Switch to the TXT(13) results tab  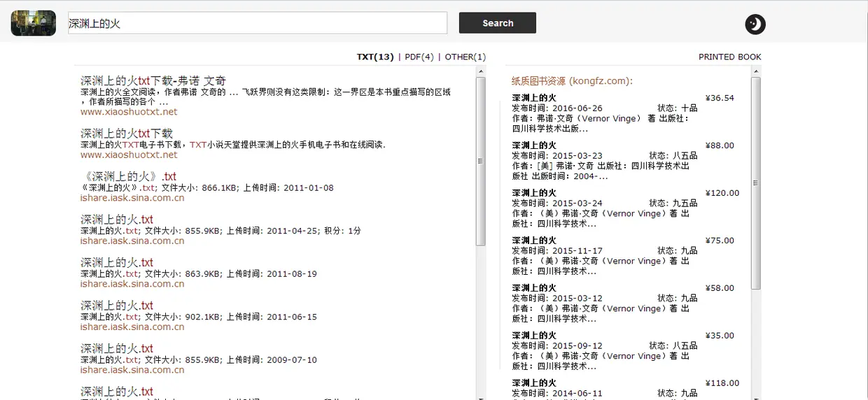click(375, 57)
